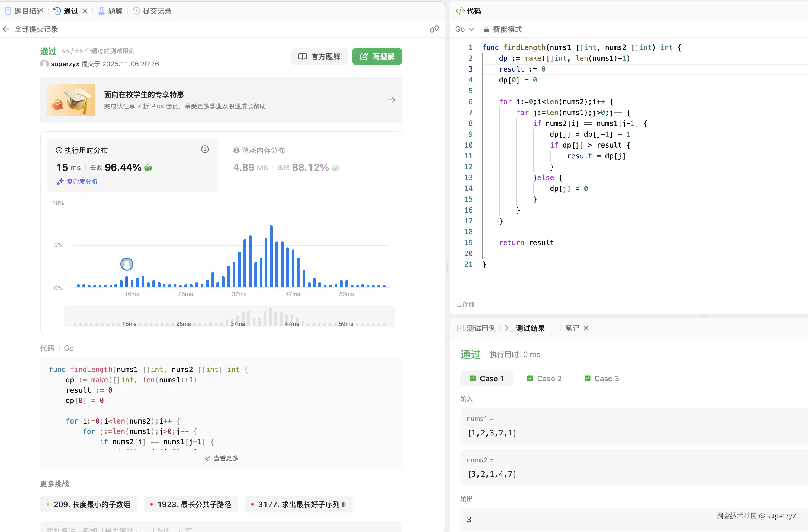Open the Go language dropdown
The image size is (808, 532).
(464, 29)
